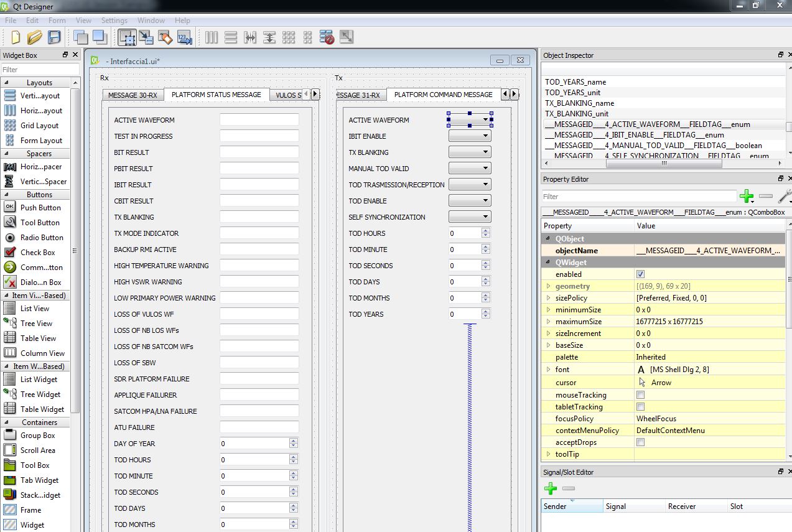Open the Form menu
792x532 pixels.
(x=57, y=21)
